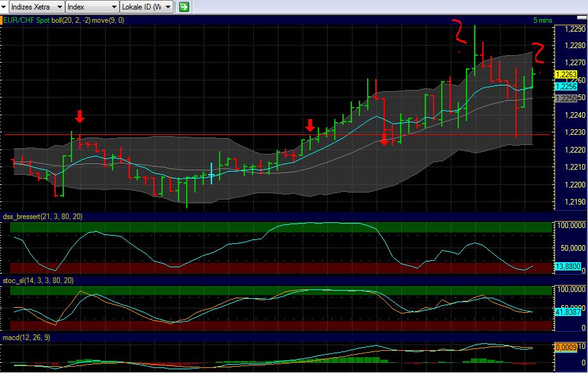Expand the Index dropdown
Image resolution: width=588 pixels, height=373 pixels.
point(92,7)
